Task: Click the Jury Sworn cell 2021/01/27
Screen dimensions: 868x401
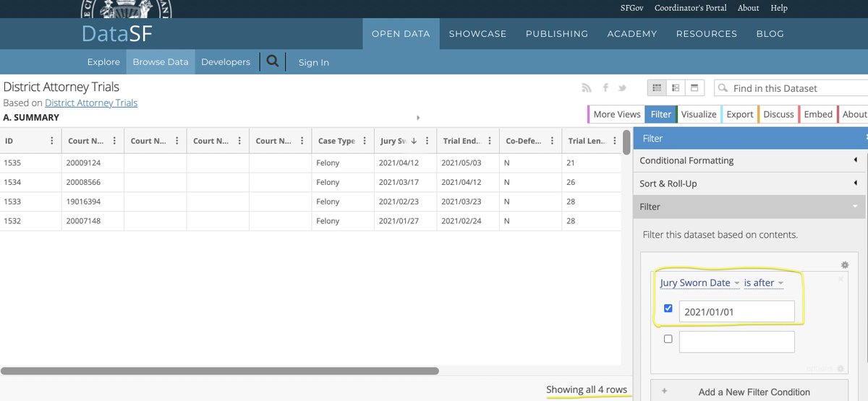Action: [405, 221]
